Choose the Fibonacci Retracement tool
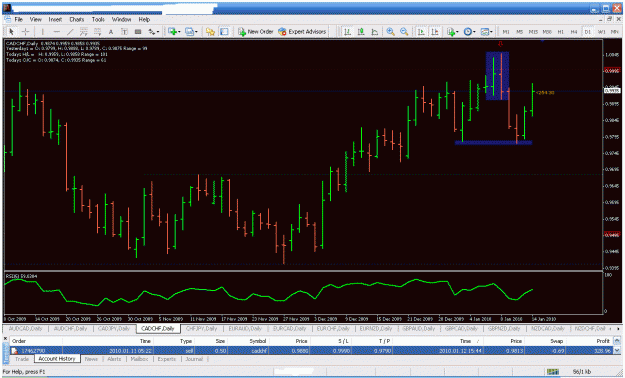This screenshot has height=378, width=625. 97,32
